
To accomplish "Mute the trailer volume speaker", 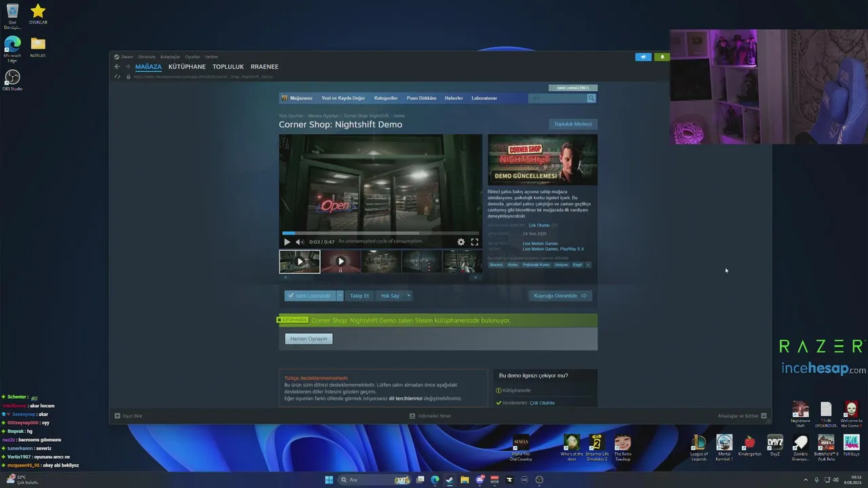I will coord(299,242).
